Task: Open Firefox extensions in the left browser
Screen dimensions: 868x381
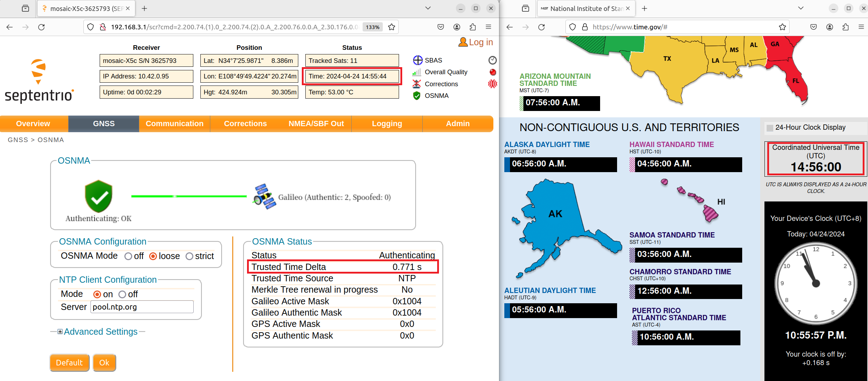Action: click(x=473, y=27)
